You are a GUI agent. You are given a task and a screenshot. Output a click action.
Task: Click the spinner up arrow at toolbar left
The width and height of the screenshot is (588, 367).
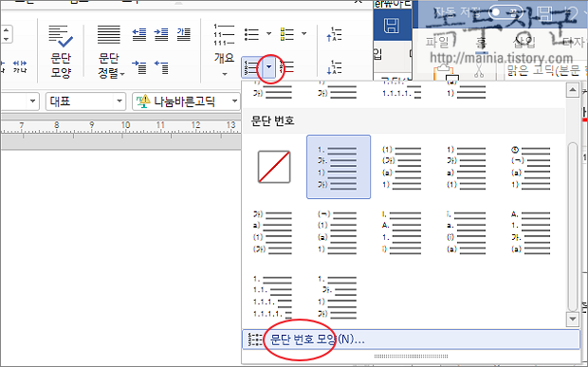6,30
